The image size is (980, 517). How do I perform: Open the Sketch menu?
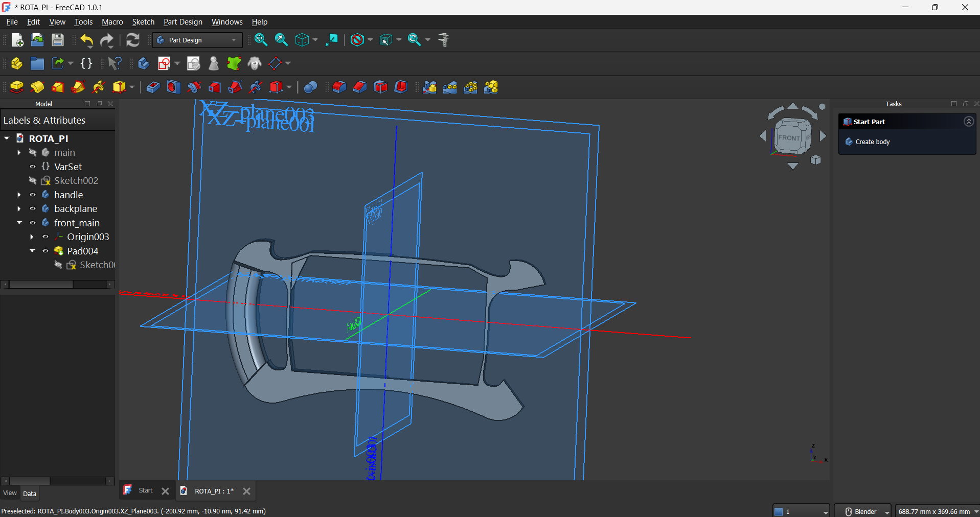143,22
